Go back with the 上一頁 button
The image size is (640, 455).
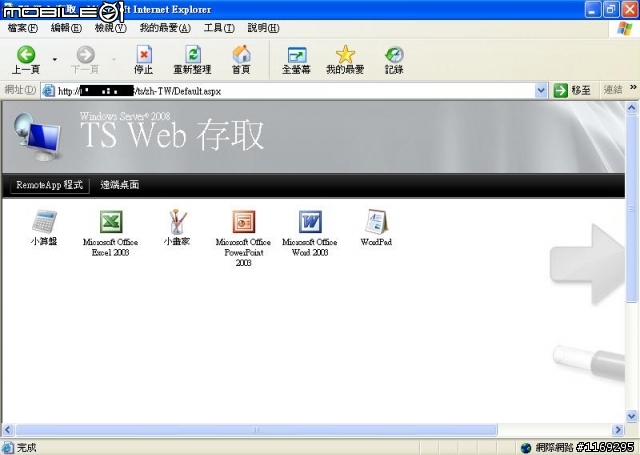click(x=26, y=60)
